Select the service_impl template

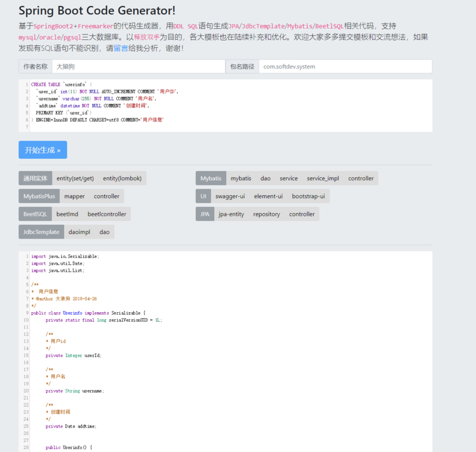323,178
